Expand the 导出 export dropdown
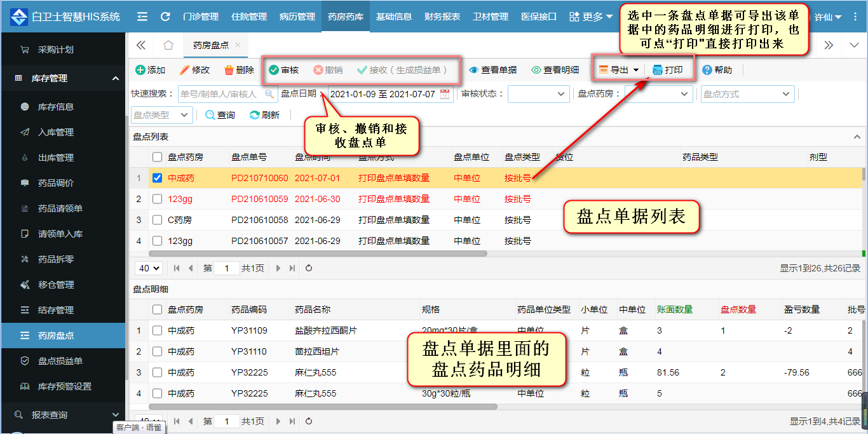This screenshot has height=434, width=868. click(635, 70)
